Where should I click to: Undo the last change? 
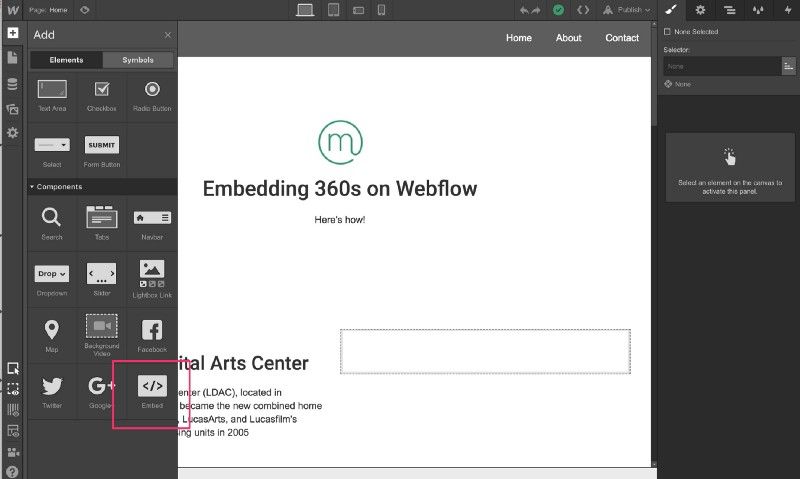tap(524, 10)
